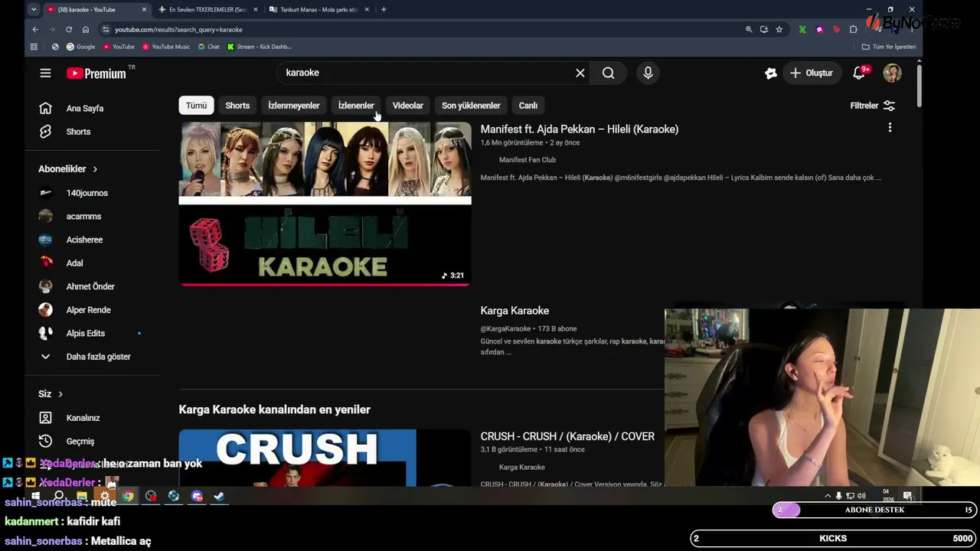Filter results by İzlenenler
This screenshot has height=551, width=980.
[356, 106]
